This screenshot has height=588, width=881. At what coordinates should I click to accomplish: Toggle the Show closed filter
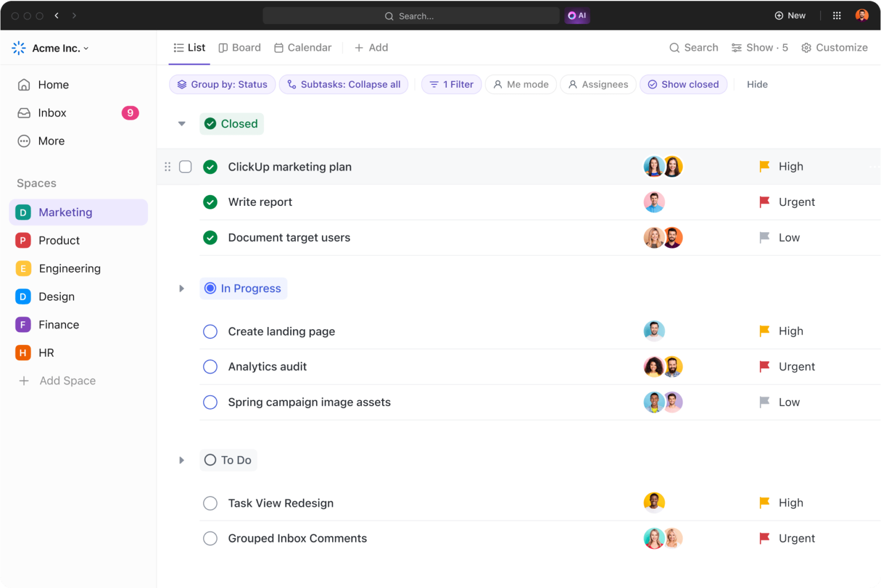pyautogui.click(x=683, y=84)
